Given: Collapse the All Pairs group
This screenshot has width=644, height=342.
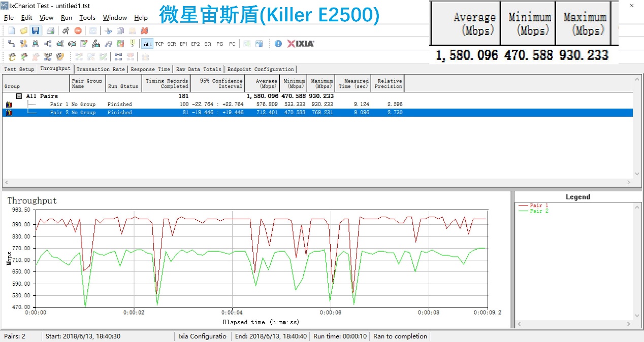Looking at the screenshot, I should [x=19, y=96].
